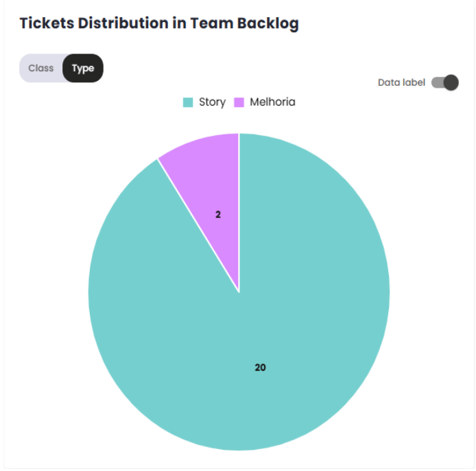Image resolution: width=476 pixels, height=471 pixels.
Task: Click the dark knob of the Data label toggle
Action: [451, 83]
